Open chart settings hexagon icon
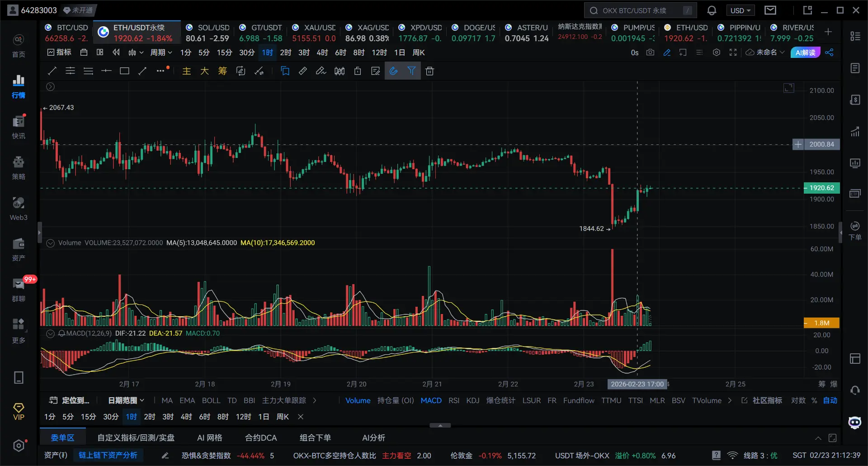This screenshot has width=868, height=466. 716,52
